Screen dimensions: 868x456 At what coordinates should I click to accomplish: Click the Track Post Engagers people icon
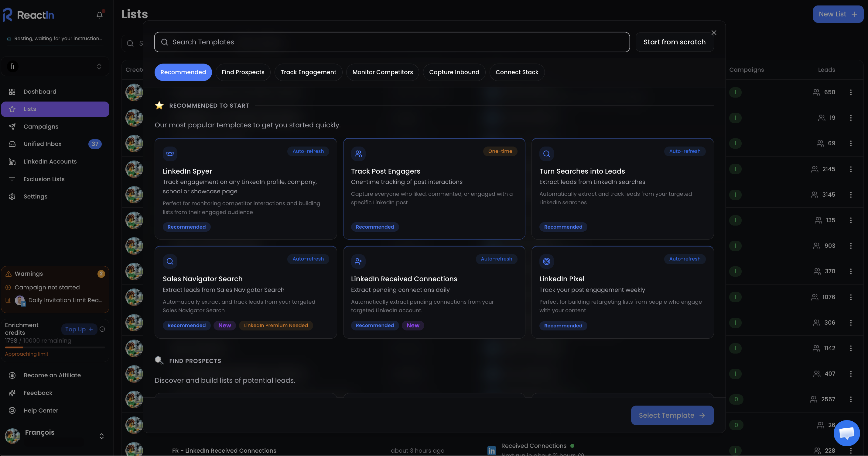358,154
